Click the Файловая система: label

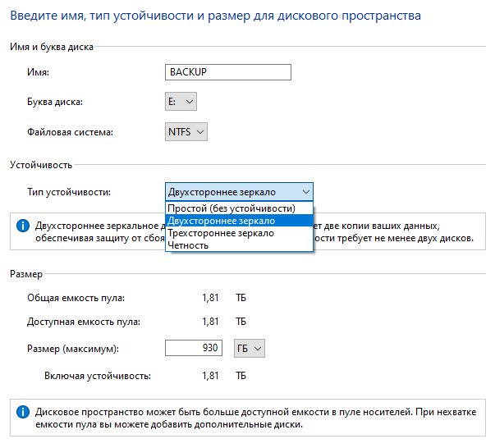[x=70, y=131]
